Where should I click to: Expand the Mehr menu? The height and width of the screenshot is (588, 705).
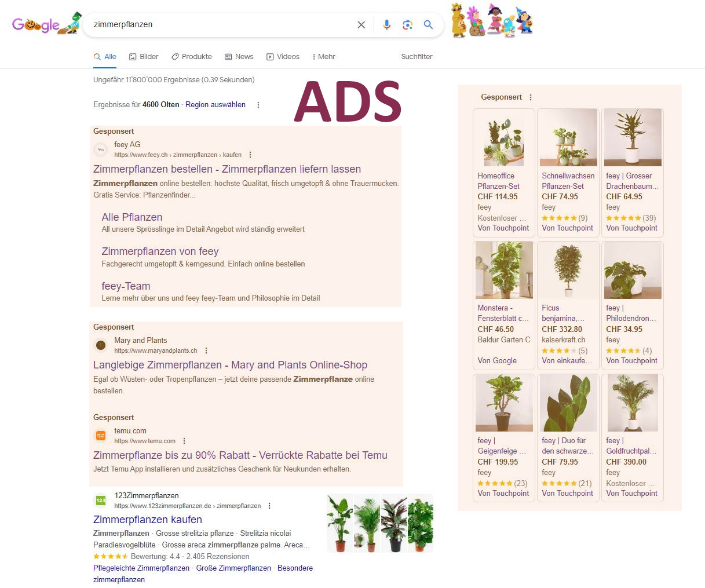[x=324, y=57]
